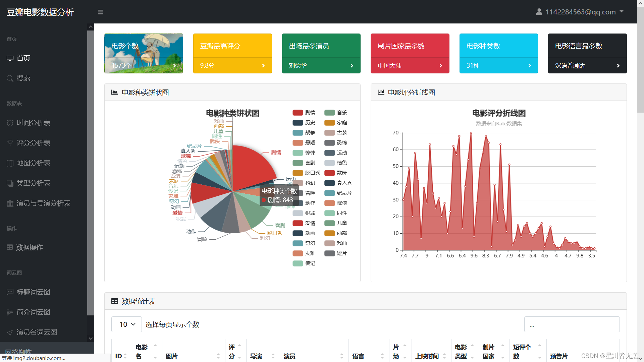The width and height of the screenshot is (644, 362).
Task: Toggle 纪录片 series in pie legend
Action: point(338,193)
